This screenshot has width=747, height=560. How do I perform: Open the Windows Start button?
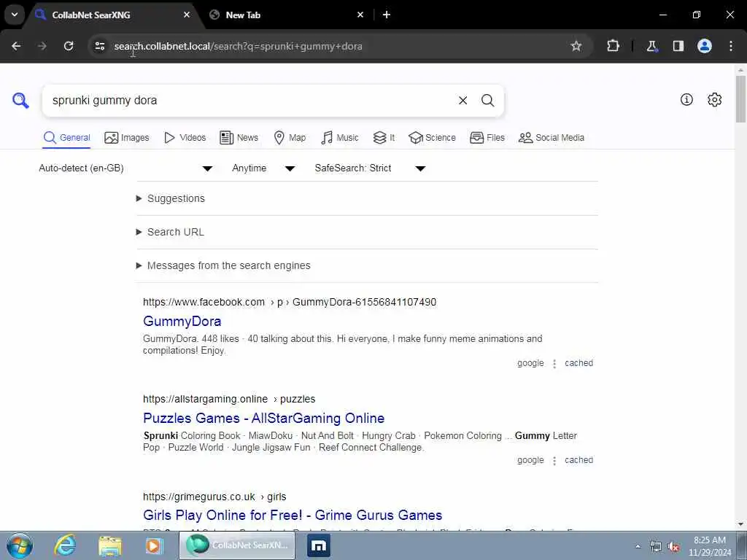tap(20, 545)
